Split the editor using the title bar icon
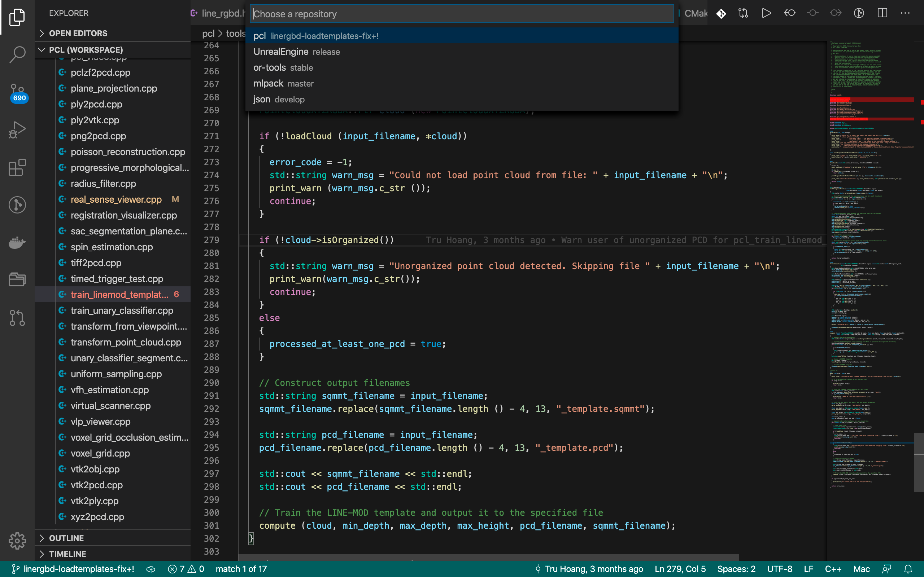The width and height of the screenshot is (924, 577). (x=882, y=13)
